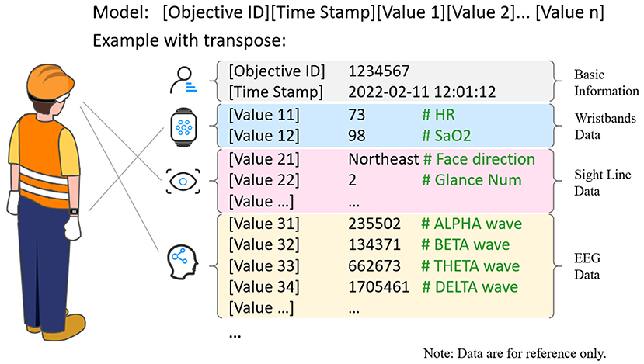Click the THETA wave value 662673
This screenshot has width=644, height=364.
pyautogui.click(x=374, y=266)
